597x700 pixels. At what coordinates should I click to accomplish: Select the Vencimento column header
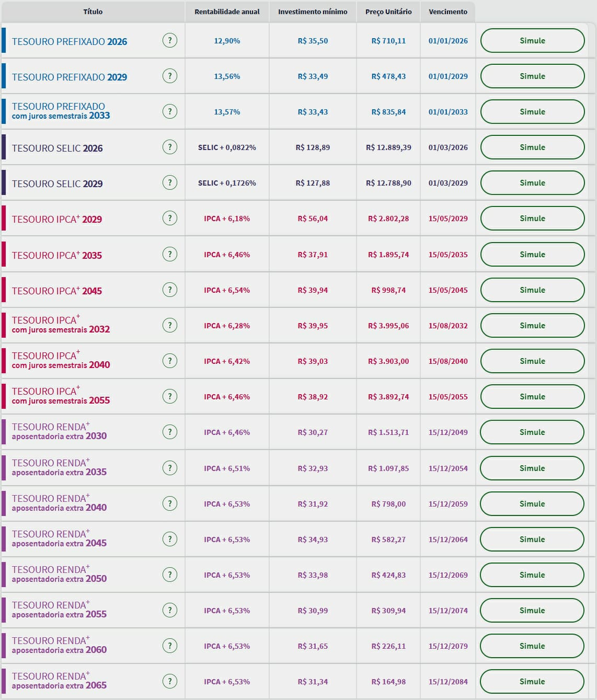pos(448,12)
